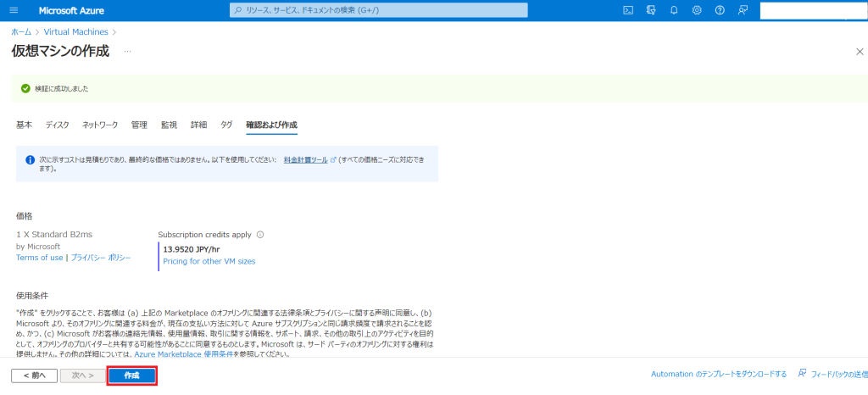The width and height of the screenshot is (868, 395).
Task: Open the ellipsis menu beside 仮想マシンの作成
Action: click(x=128, y=52)
